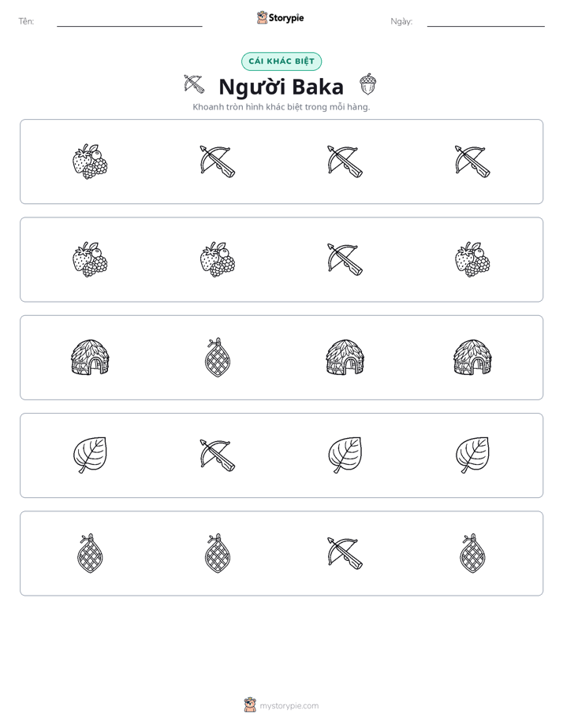Image resolution: width=563 pixels, height=728 pixels.
Task: Click the Storypie bear logo at top
Action: pyautogui.click(x=262, y=17)
